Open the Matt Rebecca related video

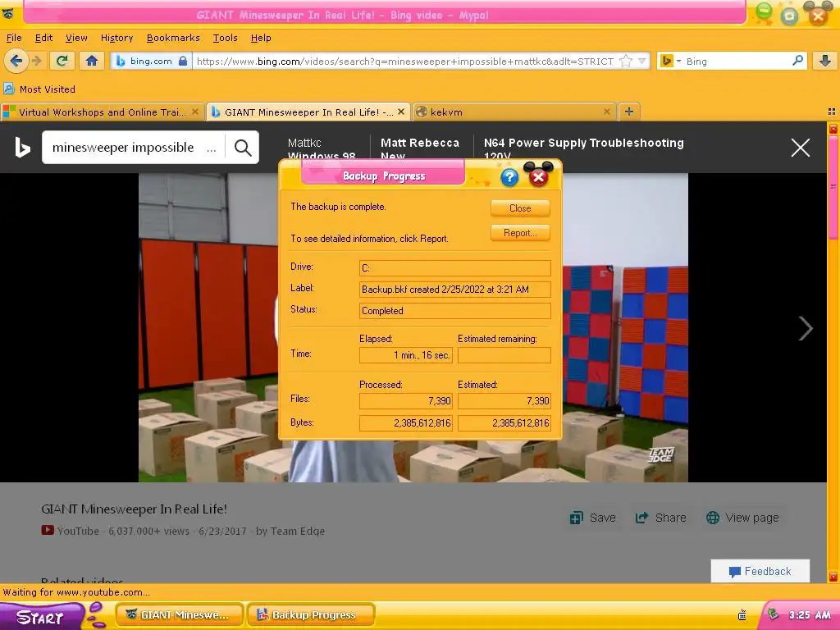click(419, 149)
